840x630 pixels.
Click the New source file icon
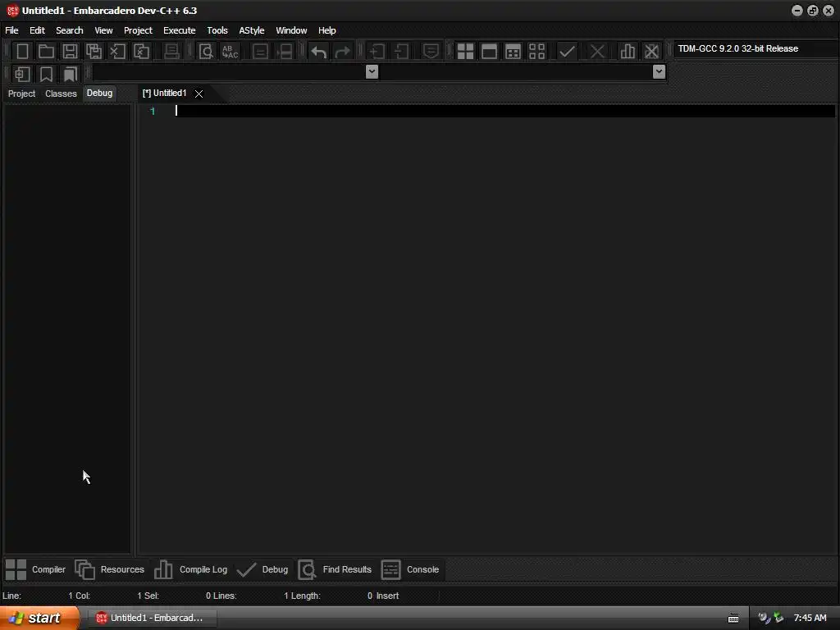tap(22, 52)
